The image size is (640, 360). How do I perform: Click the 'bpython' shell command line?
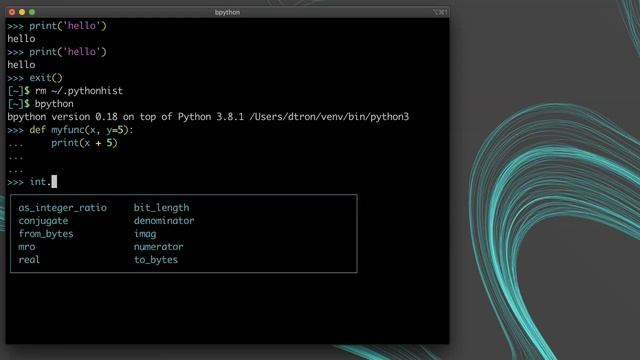[41, 104]
